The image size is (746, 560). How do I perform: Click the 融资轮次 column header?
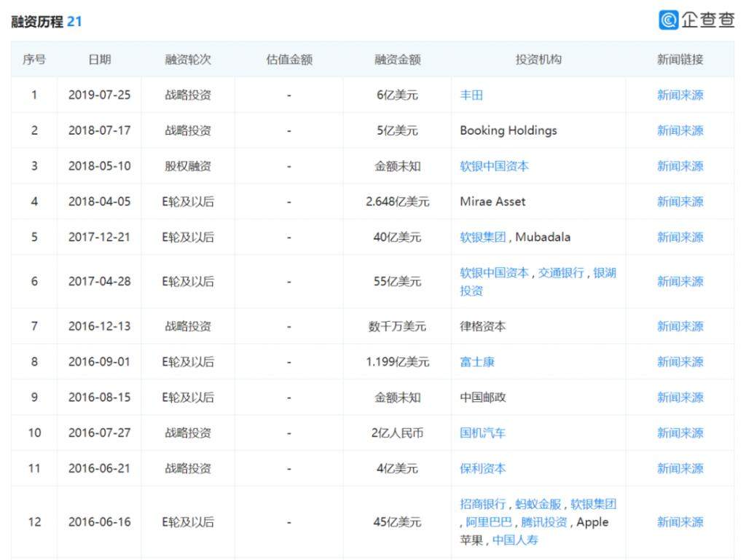(188, 60)
